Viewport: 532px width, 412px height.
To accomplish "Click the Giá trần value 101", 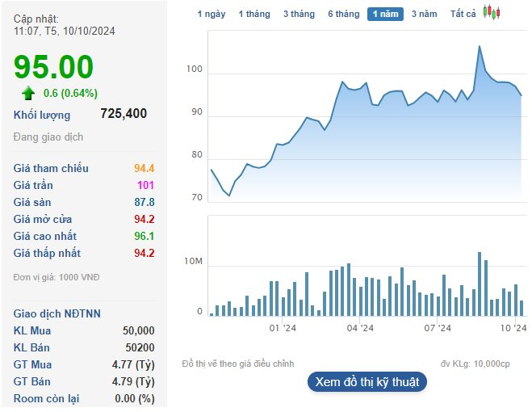I will pyautogui.click(x=145, y=185).
